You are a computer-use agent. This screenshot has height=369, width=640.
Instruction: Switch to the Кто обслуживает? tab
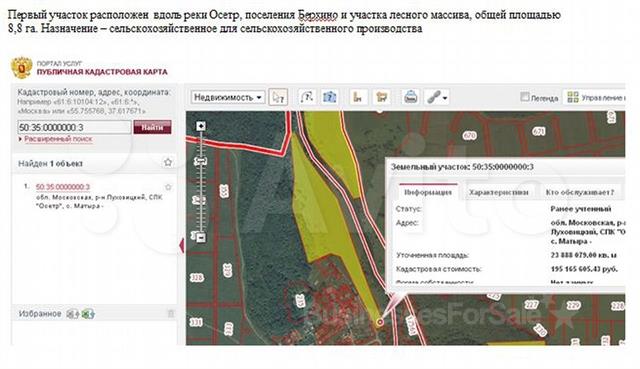tap(580, 192)
